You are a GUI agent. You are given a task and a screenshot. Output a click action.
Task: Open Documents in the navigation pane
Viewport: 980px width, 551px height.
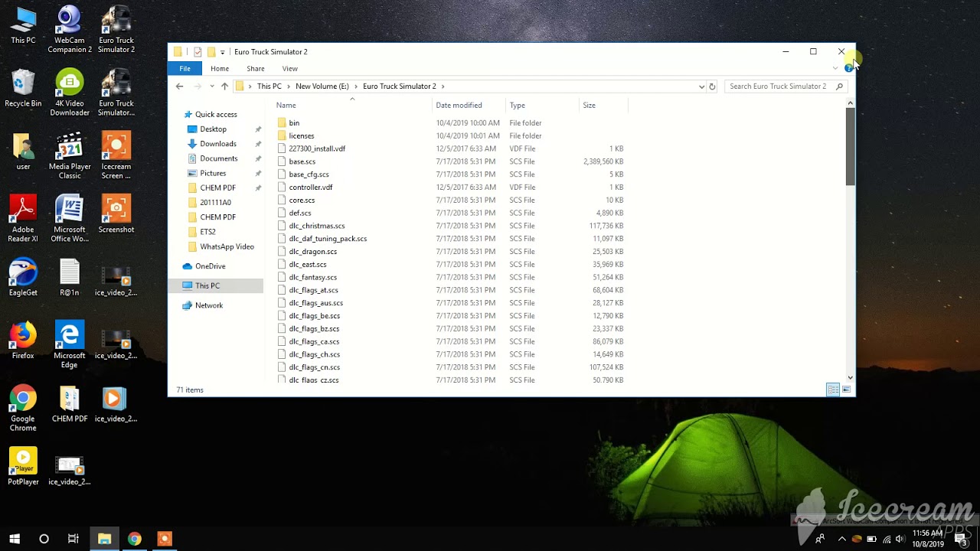(x=218, y=158)
